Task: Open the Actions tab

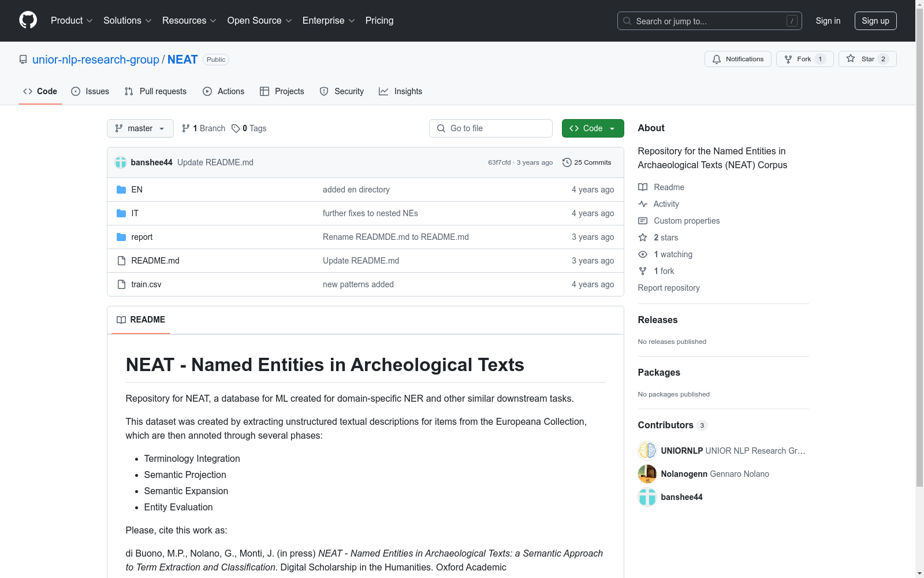Action: pyautogui.click(x=223, y=91)
